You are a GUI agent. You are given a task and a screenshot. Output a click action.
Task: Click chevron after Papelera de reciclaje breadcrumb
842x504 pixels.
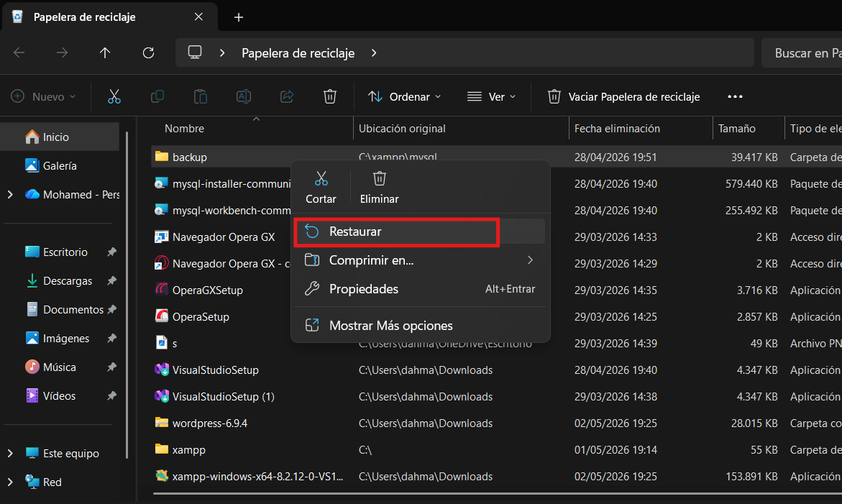point(375,52)
